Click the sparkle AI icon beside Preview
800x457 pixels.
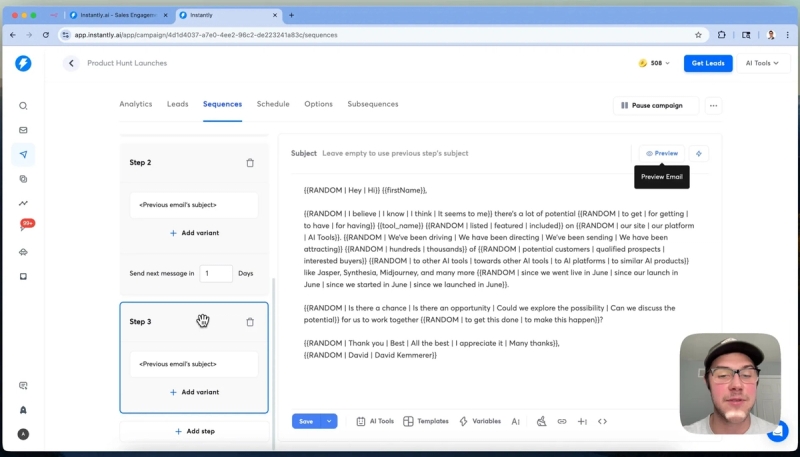[698, 154]
